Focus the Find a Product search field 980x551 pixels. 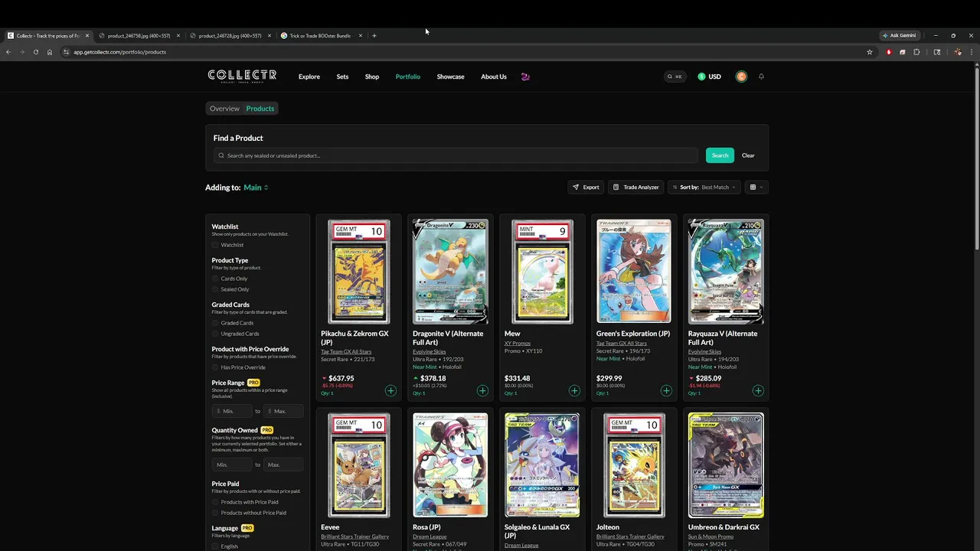pos(456,155)
